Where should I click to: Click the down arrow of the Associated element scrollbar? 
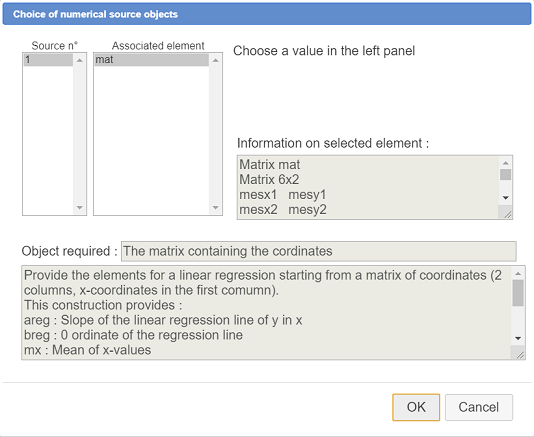(216, 207)
